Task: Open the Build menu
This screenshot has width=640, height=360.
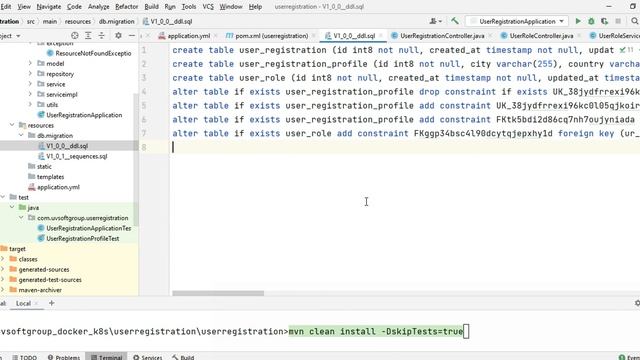Action: pyautogui.click(x=151, y=7)
